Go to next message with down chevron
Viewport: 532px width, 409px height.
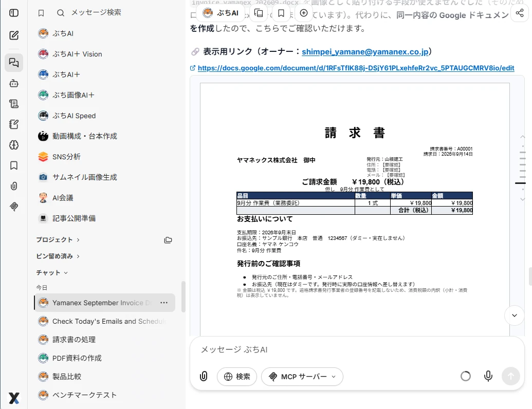tap(523, 199)
